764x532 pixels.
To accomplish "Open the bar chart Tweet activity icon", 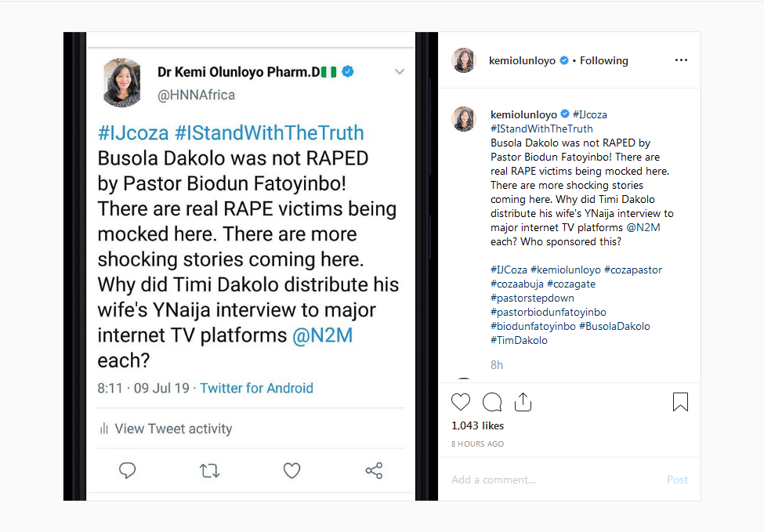I will tap(104, 429).
